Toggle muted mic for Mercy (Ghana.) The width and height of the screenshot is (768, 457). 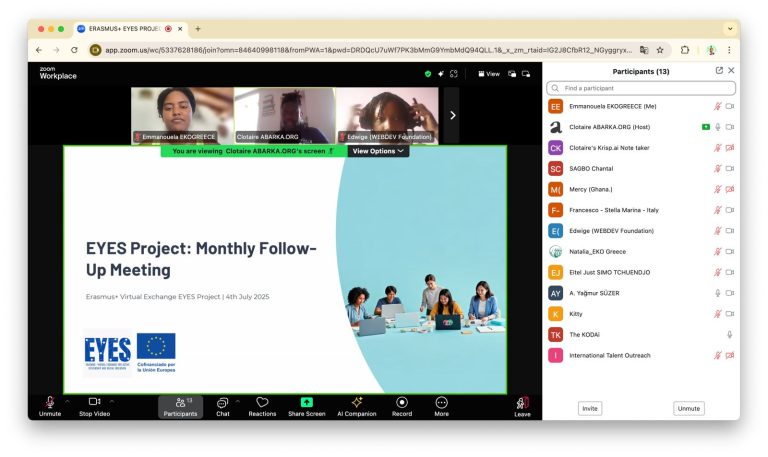click(718, 189)
